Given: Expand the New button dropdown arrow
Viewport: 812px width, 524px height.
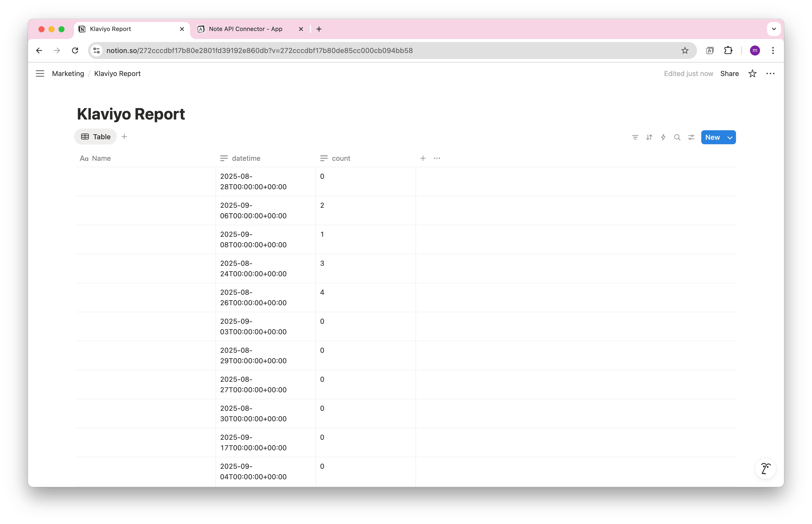Looking at the screenshot, I should coord(730,137).
